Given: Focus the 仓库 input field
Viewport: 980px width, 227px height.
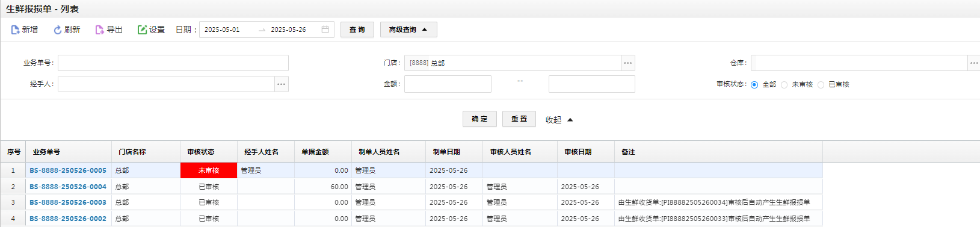Looking at the screenshot, I should click(859, 63).
